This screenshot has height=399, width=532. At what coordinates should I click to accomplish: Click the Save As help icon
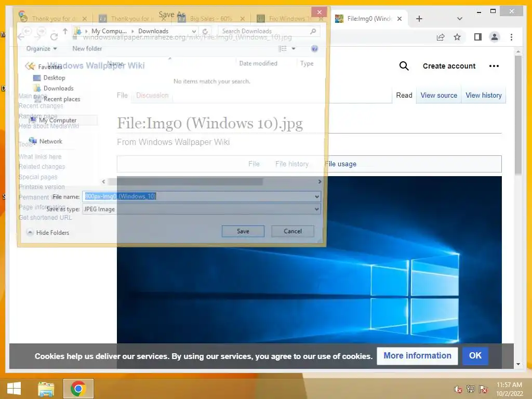tap(314, 48)
